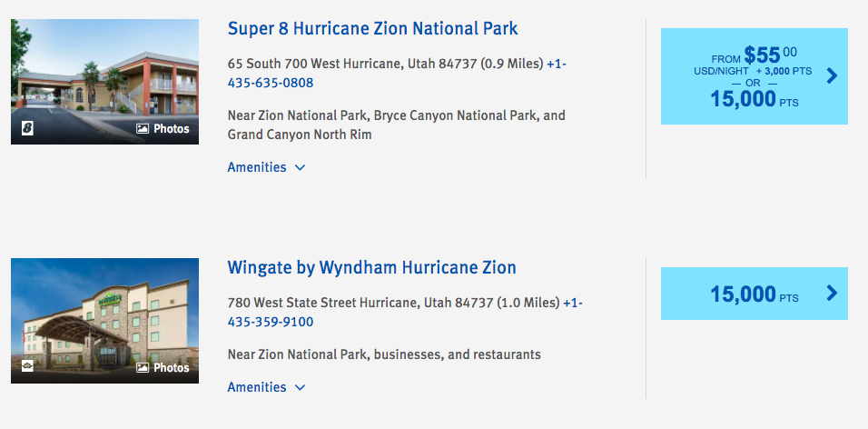Click the Wingate hotel thumbnail image
This screenshot has height=429, width=868.
[x=104, y=320]
